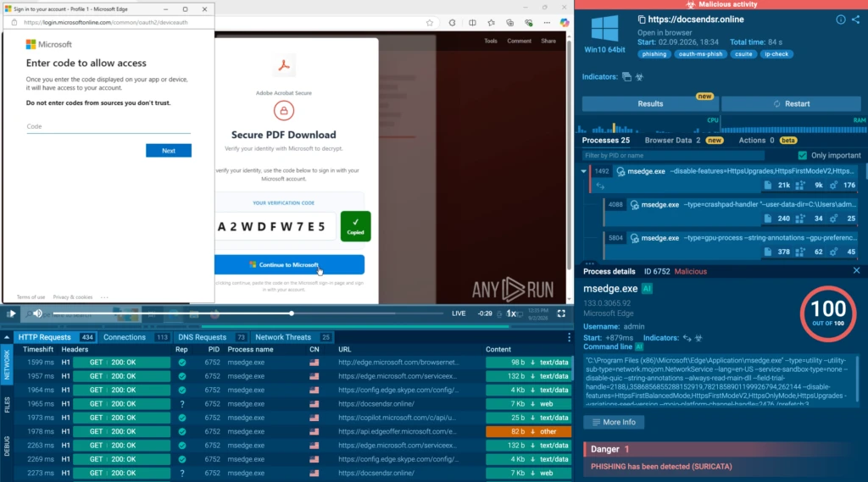868x482 pixels.
Task: Open task info via the circled i icon
Action: tap(840, 19)
